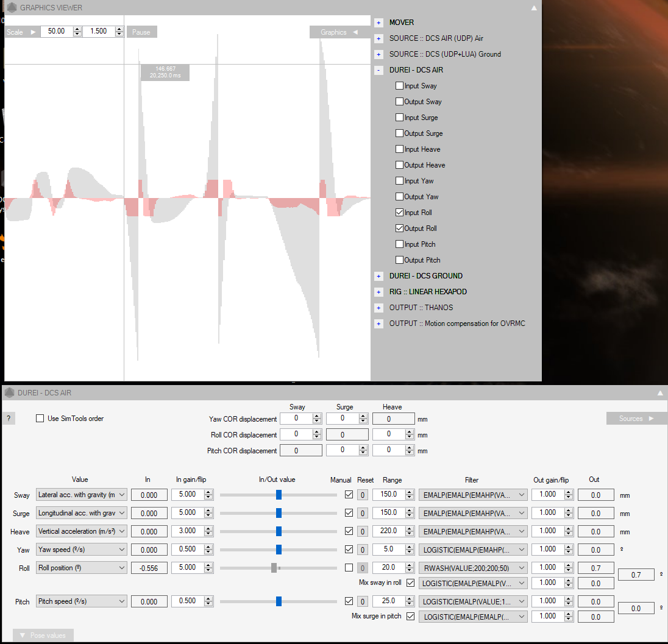This screenshot has width=668, height=644.
Task: Enable the Input Sway graph checkbox
Action: point(399,86)
